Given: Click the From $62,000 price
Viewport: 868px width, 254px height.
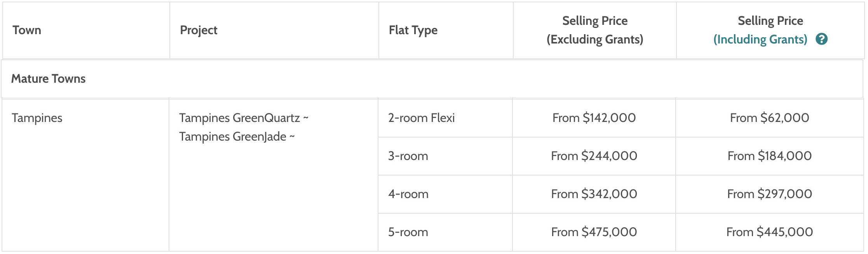Looking at the screenshot, I should coord(770,118).
